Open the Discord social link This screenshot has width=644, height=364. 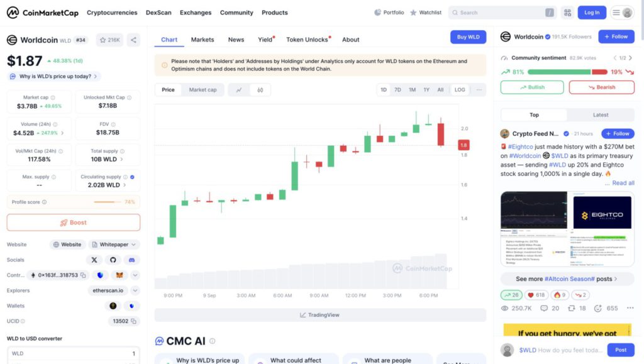point(131,260)
